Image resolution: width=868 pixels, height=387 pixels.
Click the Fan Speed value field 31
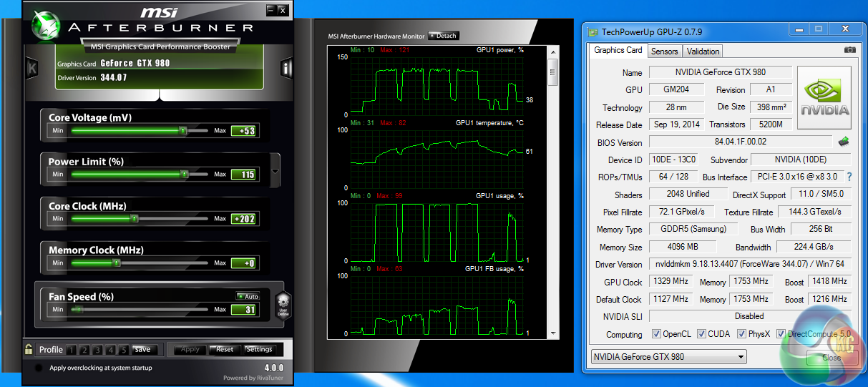(x=243, y=309)
